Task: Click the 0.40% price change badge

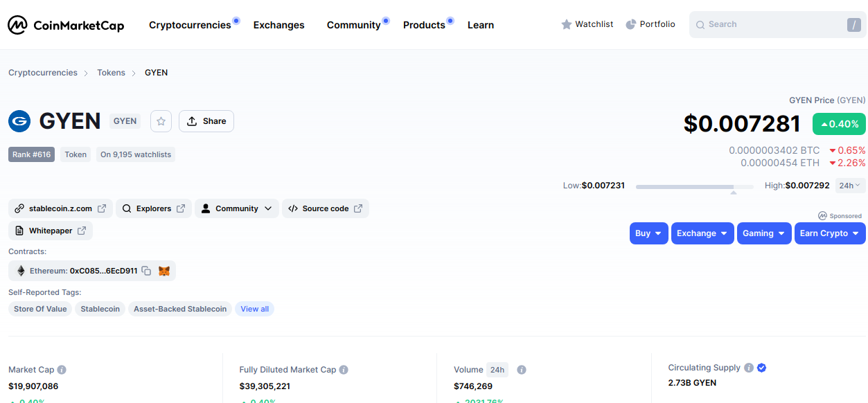Action: [839, 124]
